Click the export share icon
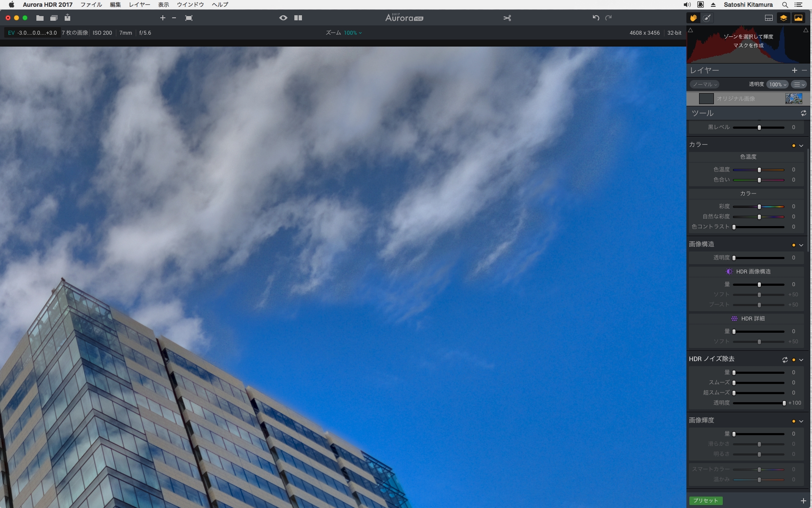The height and width of the screenshot is (508, 812). click(x=67, y=18)
